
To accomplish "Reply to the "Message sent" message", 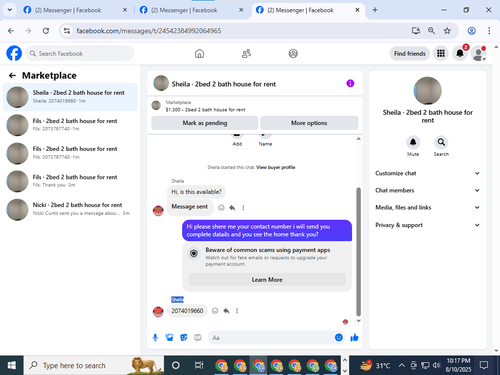I will pos(232,208).
